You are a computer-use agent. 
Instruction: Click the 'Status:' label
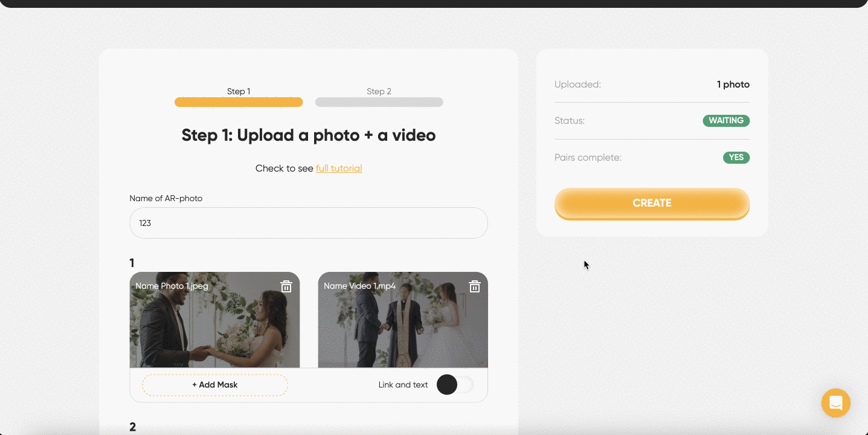pyautogui.click(x=570, y=121)
